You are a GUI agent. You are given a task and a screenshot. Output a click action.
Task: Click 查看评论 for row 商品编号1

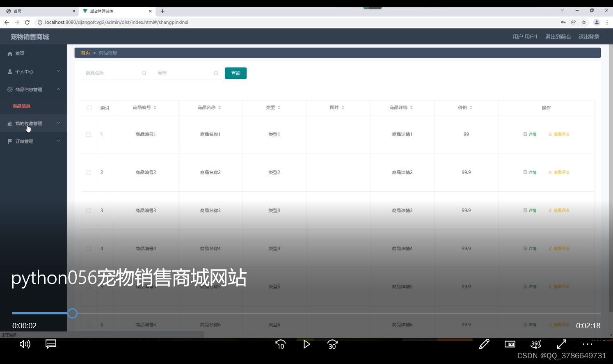point(559,134)
